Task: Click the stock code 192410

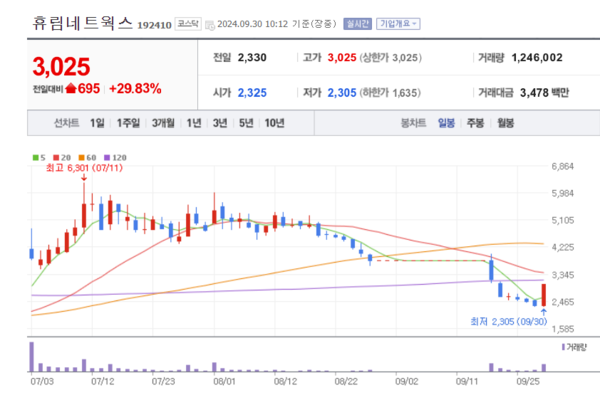Action: [x=154, y=25]
